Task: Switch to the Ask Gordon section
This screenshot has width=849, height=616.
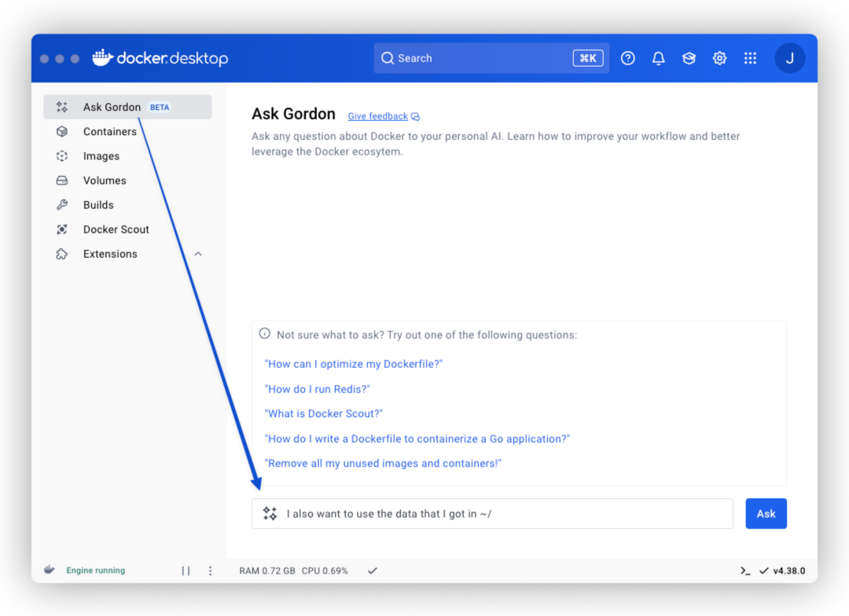Action: pyautogui.click(x=112, y=107)
